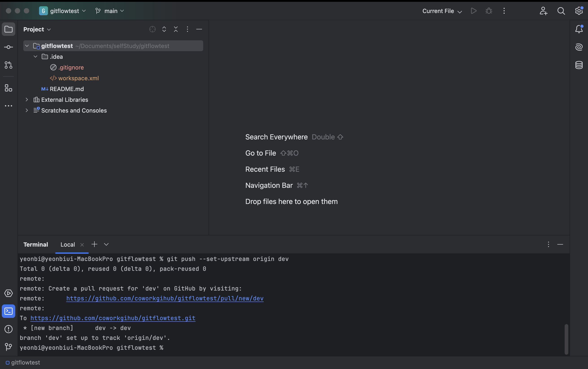Open the Git tool window icon
Viewport: 588px width, 369px height.
9,347
